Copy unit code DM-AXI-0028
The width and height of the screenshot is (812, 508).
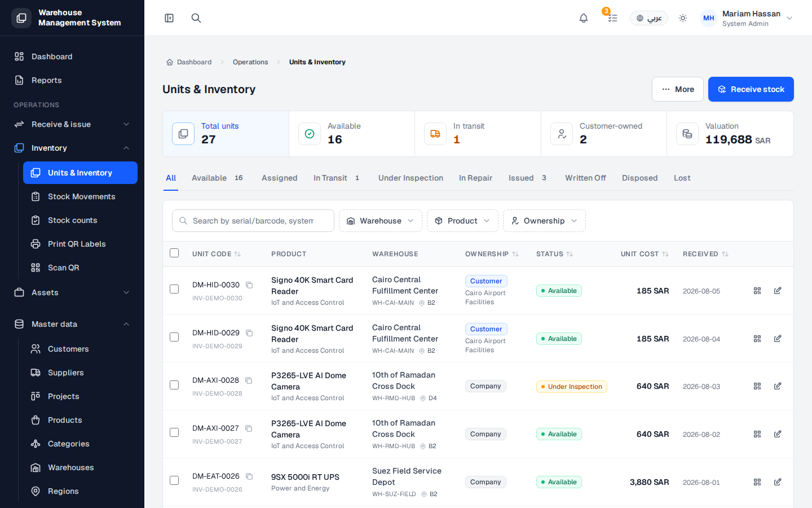click(x=249, y=380)
